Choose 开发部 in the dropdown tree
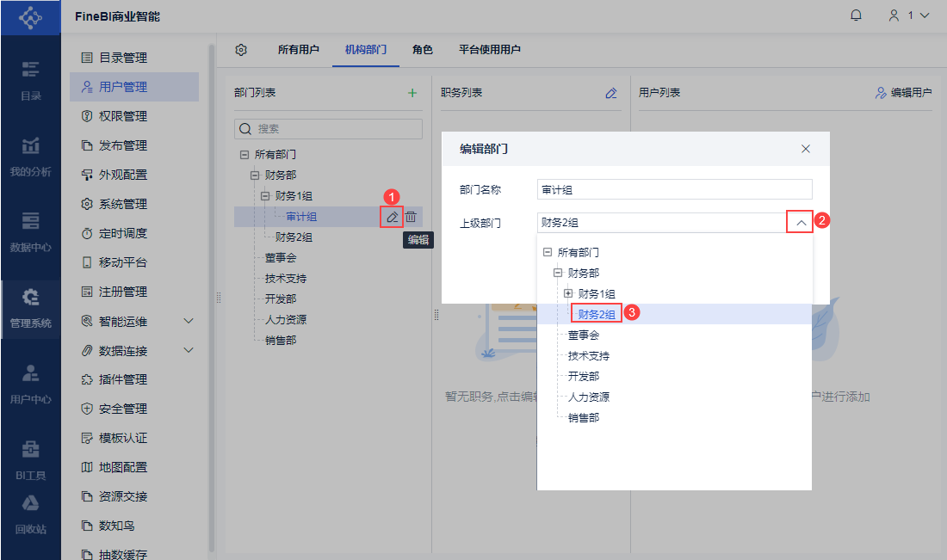Screen dimensions: 947x560 click(x=584, y=377)
